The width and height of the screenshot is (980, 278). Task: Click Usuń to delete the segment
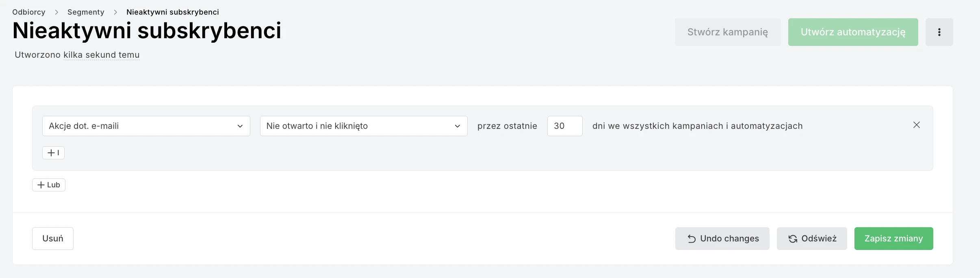point(52,239)
